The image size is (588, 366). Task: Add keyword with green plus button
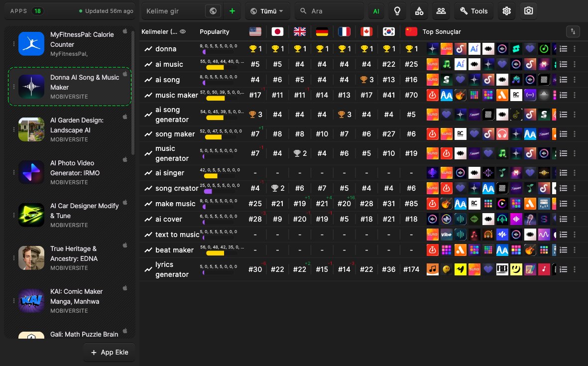[x=232, y=11]
